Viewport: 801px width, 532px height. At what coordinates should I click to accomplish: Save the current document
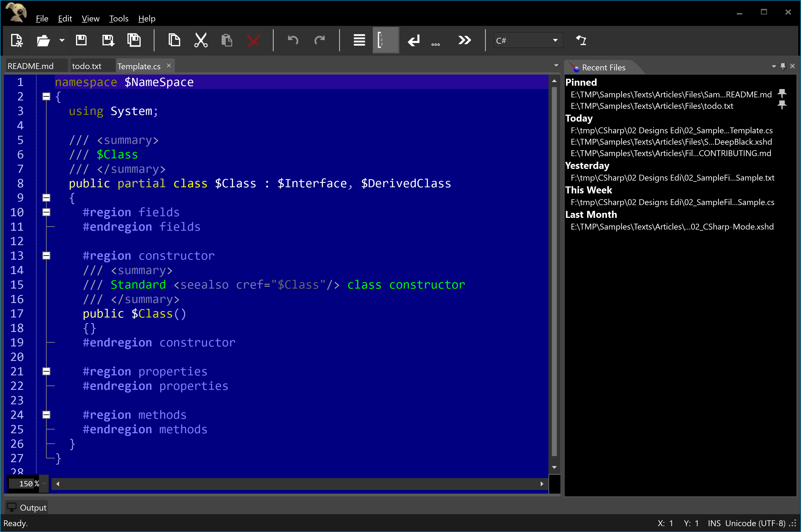(81, 40)
